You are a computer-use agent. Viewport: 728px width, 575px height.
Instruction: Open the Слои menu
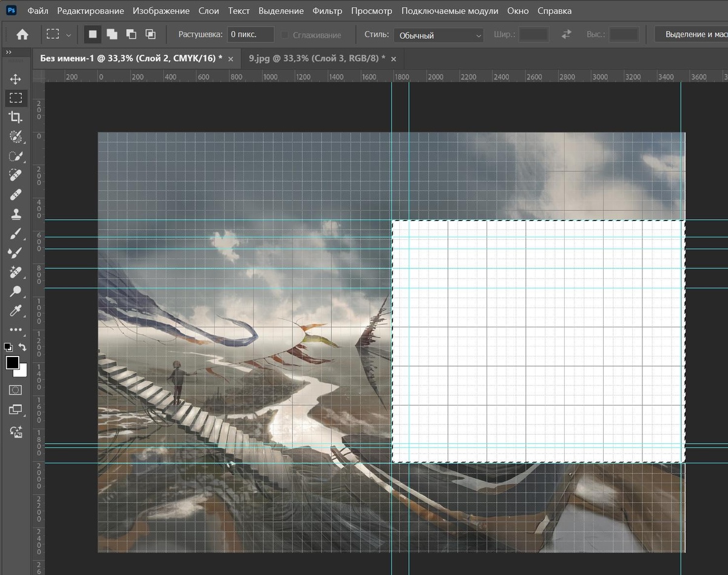pyautogui.click(x=209, y=11)
